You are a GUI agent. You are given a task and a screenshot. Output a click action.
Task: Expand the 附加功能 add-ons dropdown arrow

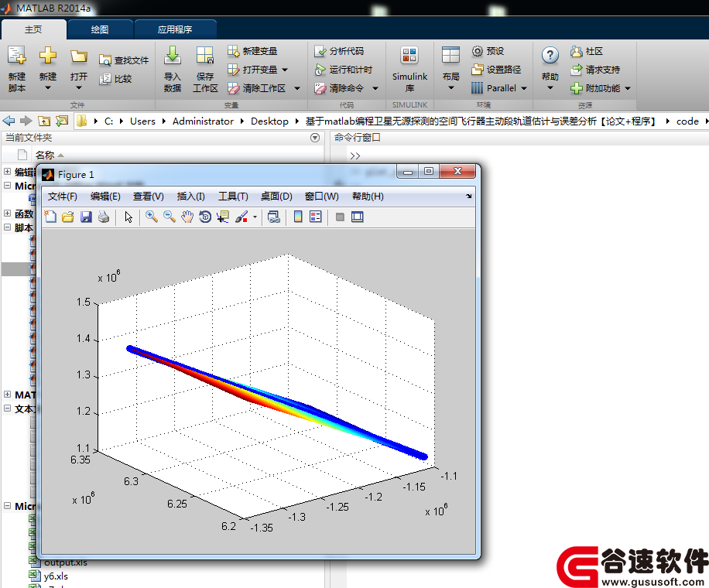(x=628, y=88)
